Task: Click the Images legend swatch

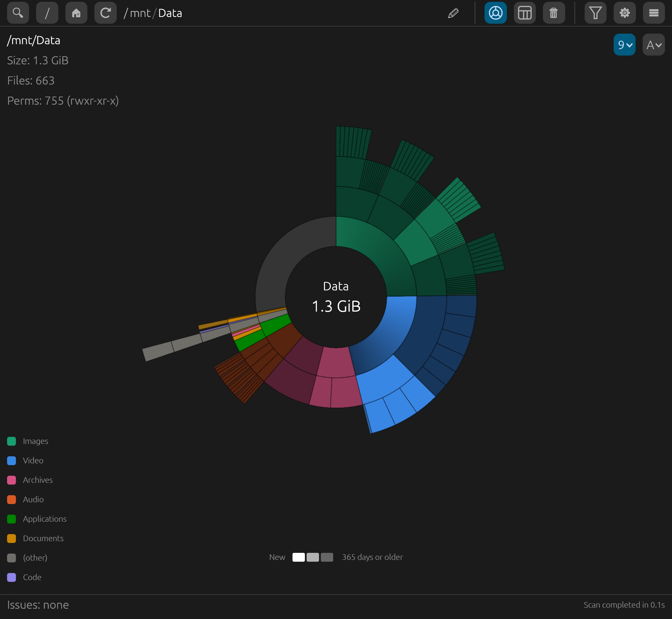Action: pos(12,441)
